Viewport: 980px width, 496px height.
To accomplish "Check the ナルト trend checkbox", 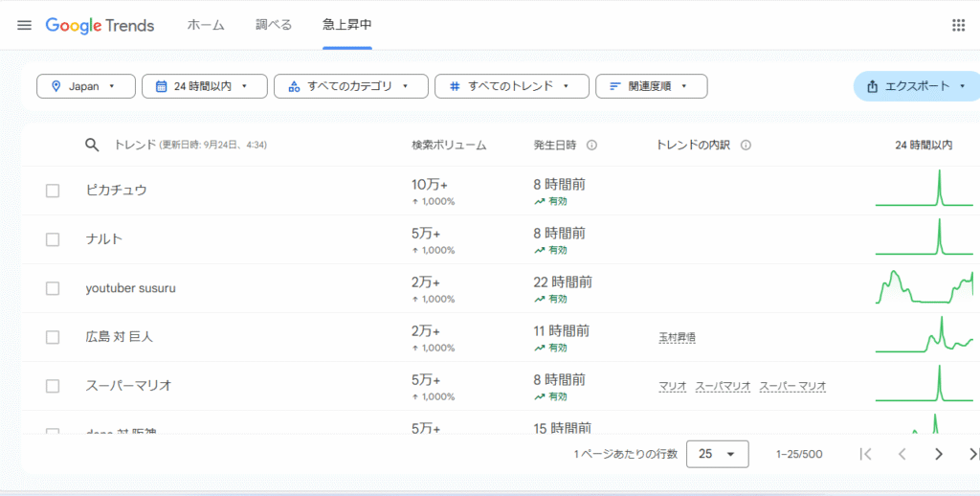I will [53, 239].
